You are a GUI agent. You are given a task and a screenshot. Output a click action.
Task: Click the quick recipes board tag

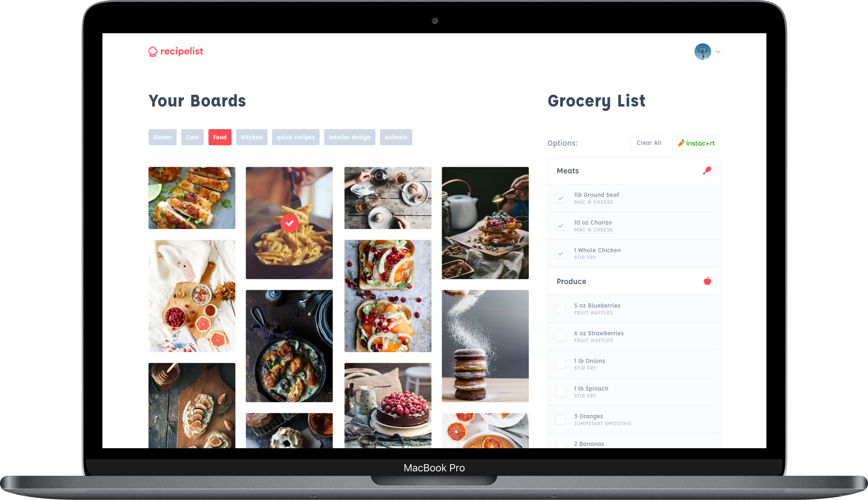pyautogui.click(x=296, y=137)
